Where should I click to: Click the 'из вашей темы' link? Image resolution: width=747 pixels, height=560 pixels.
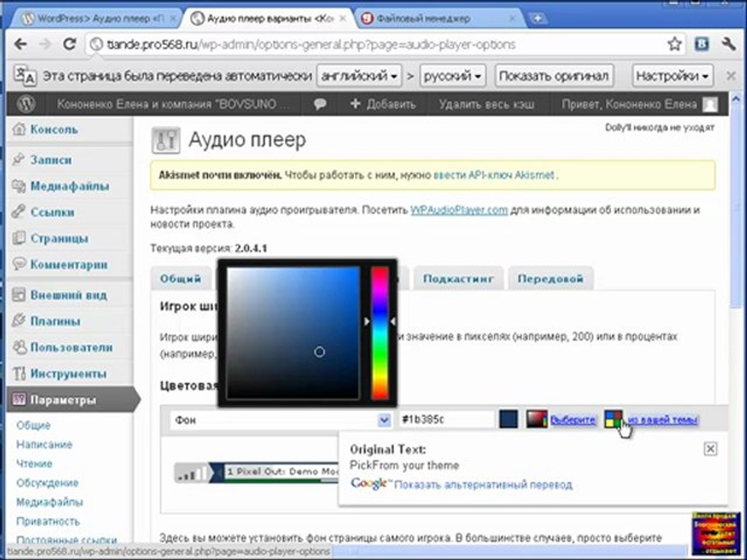pyautogui.click(x=663, y=419)
